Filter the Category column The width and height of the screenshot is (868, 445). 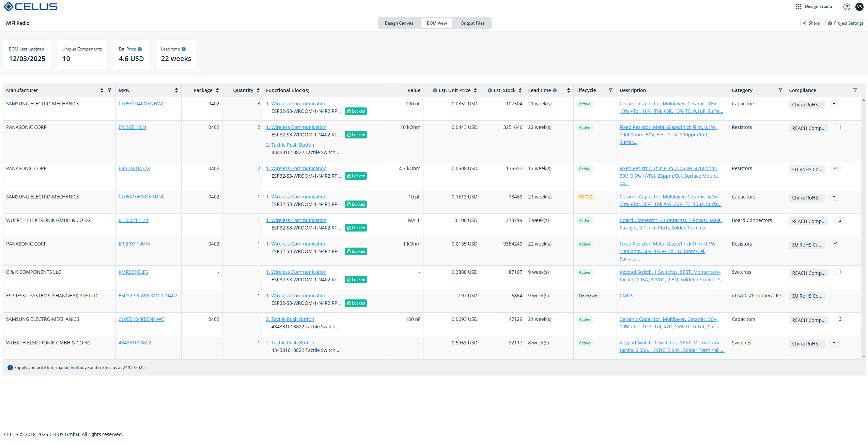[x=780, y=90]
